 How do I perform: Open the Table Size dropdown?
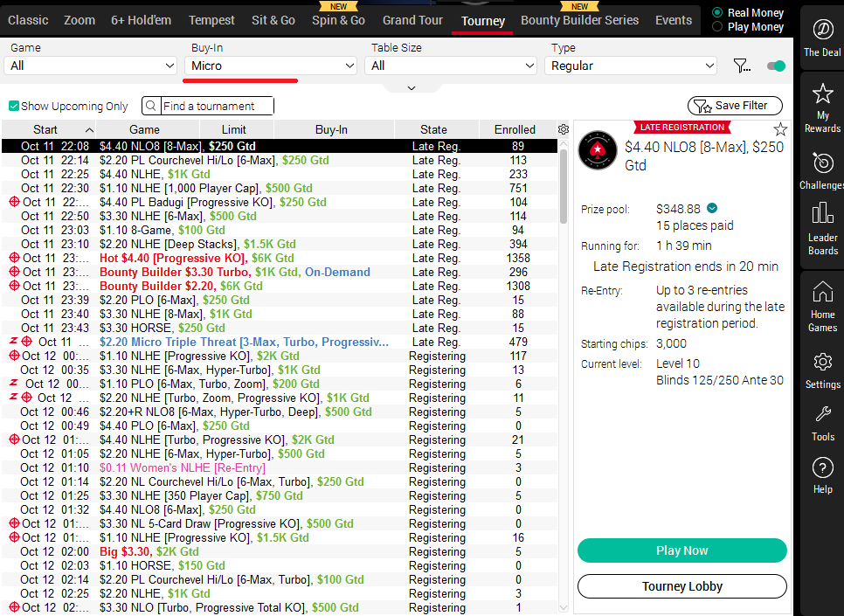(451, 66)
